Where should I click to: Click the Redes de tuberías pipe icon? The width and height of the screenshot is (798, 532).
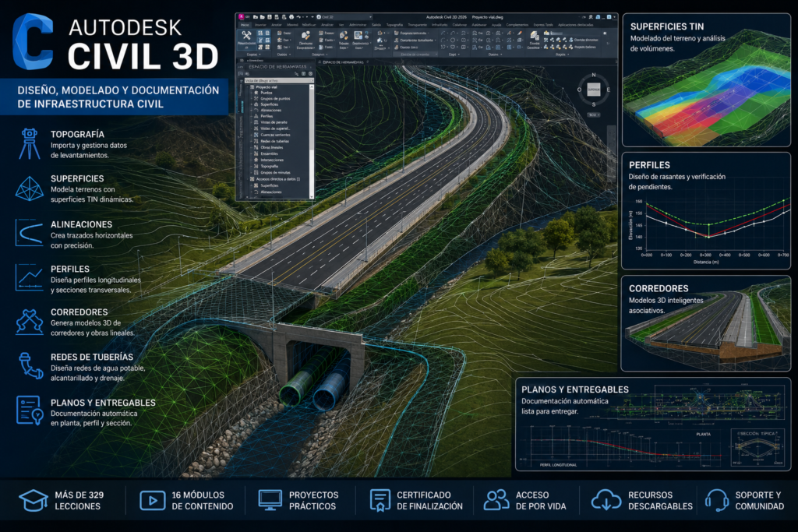[x=30, y=365]
